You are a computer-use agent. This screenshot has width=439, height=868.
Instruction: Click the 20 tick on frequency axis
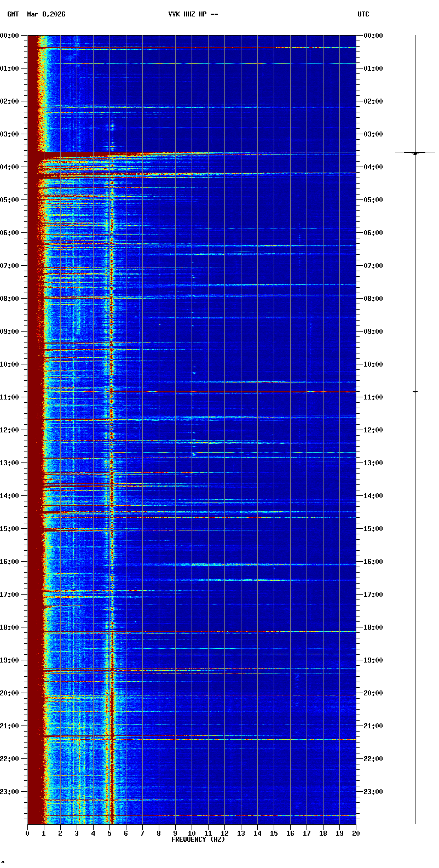pyautogui.click(x=356, y=833)
